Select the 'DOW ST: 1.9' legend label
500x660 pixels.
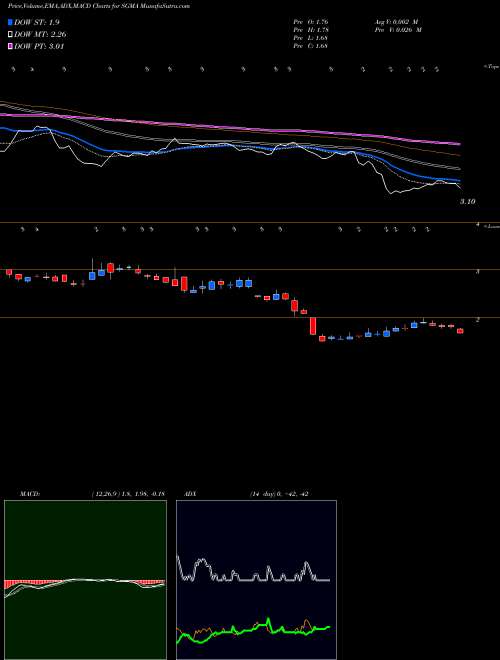click(x=38, y=22)
